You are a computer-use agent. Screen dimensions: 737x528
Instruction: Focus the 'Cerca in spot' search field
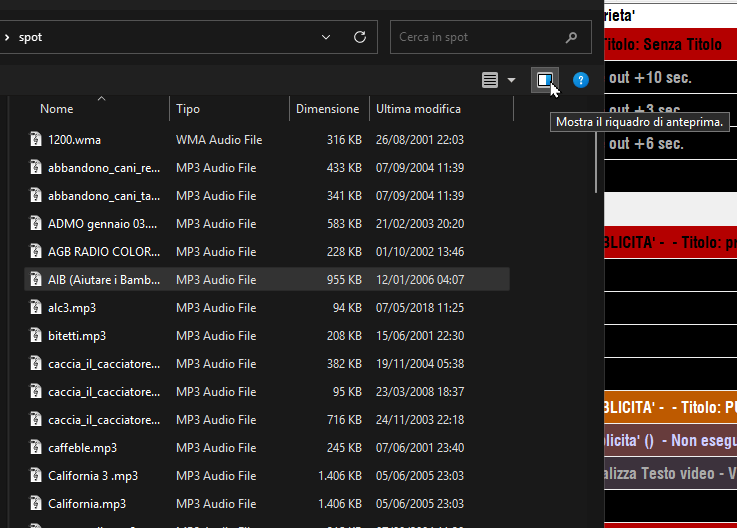491,37
